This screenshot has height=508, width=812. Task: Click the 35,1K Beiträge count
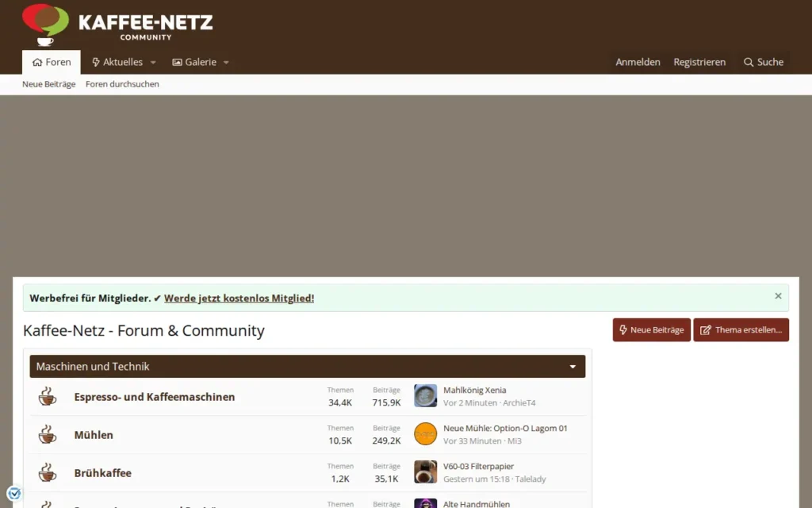click(386, 479)
